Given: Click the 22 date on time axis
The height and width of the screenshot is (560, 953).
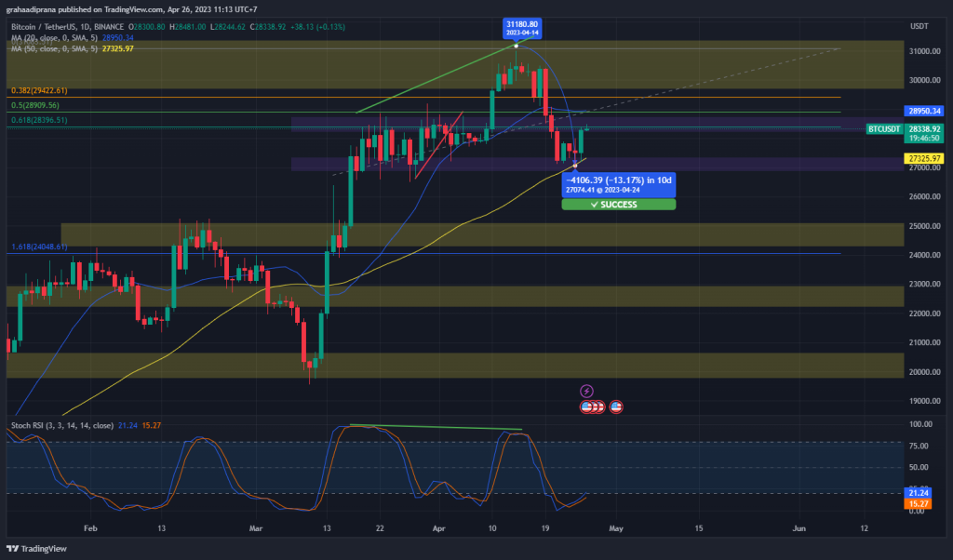Looking at the screenshot, I should pyautogui.click(x=380, y=528).
